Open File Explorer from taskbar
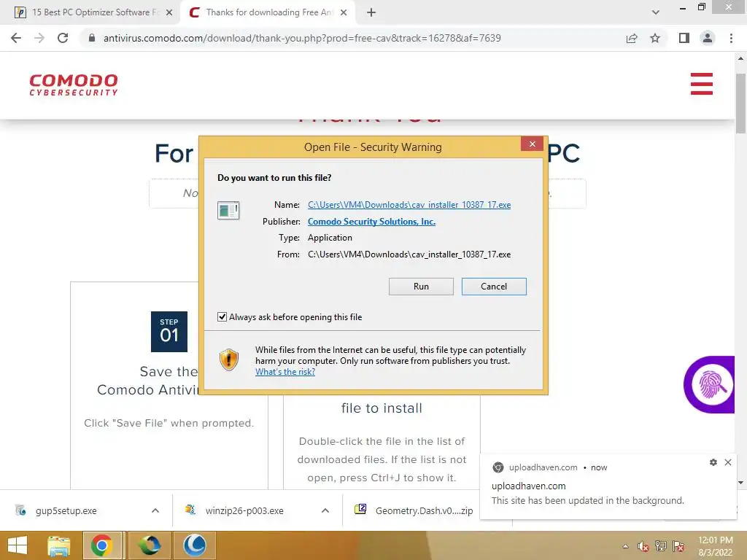The width and height of the screenshot is (747, 560). coord(59,545)
